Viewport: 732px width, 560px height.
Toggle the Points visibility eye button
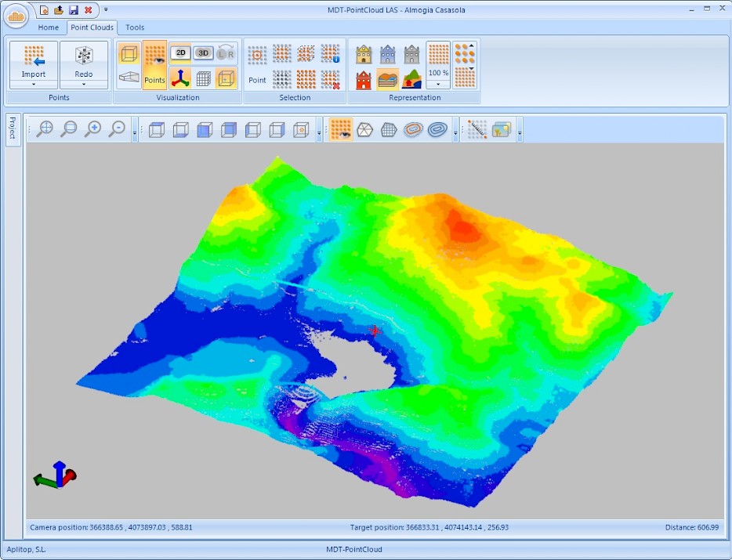[154, 64]
